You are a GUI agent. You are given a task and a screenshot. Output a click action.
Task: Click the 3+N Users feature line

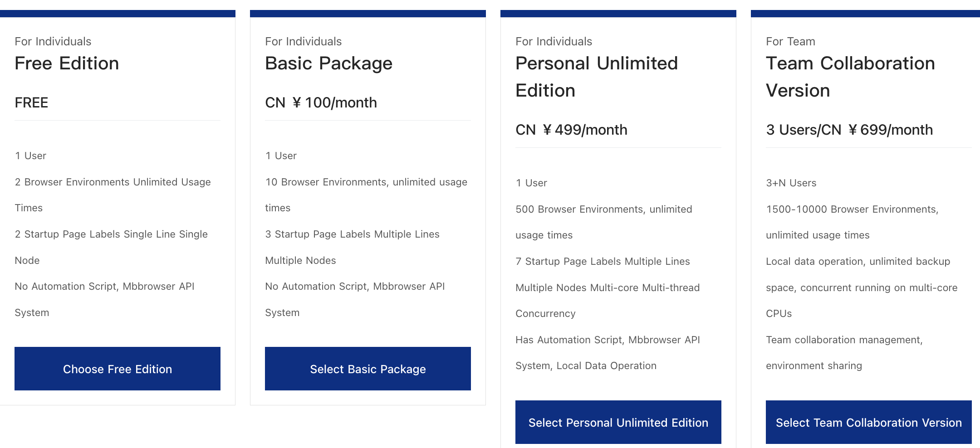coord(791,183)
